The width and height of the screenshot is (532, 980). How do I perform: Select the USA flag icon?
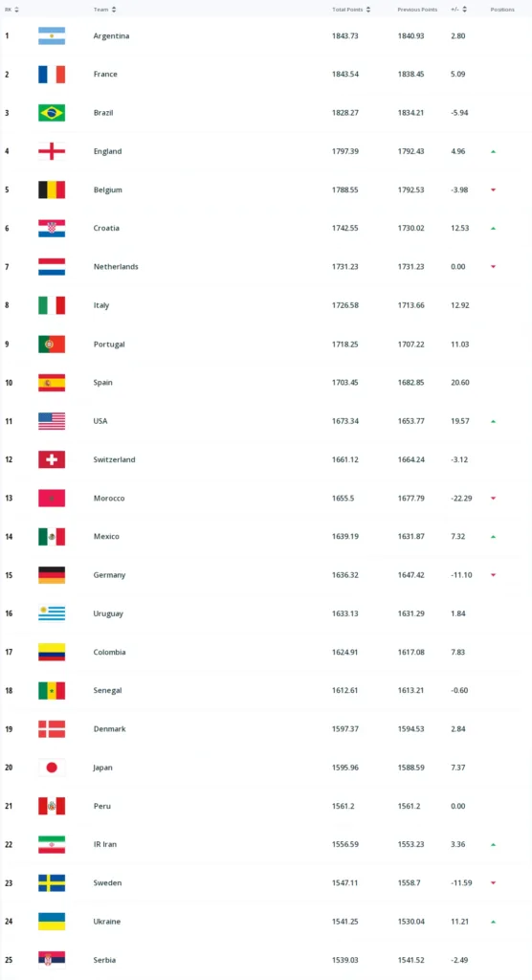click(52, 421)
